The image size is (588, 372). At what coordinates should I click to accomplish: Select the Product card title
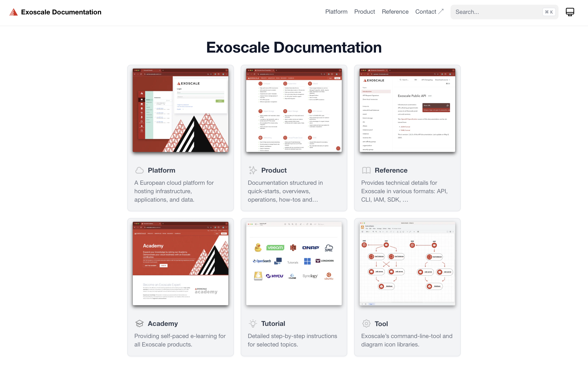pos(274,170)
